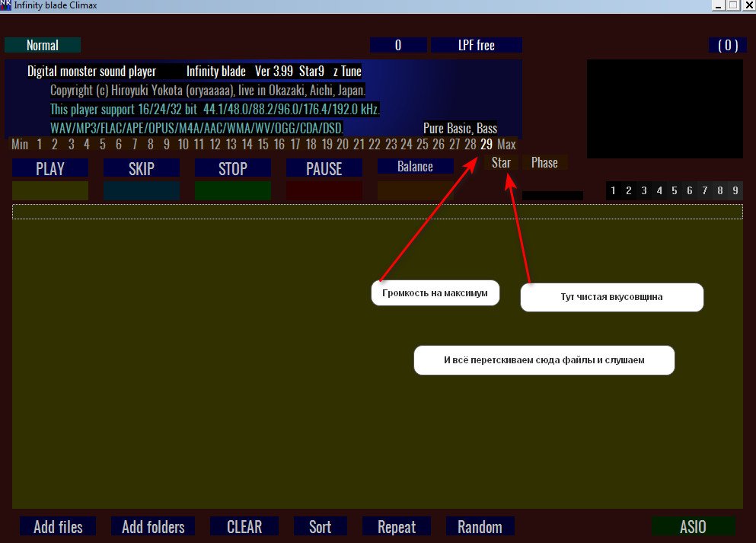
Task: Sort the playlist
Action: [x=321, y=526]
